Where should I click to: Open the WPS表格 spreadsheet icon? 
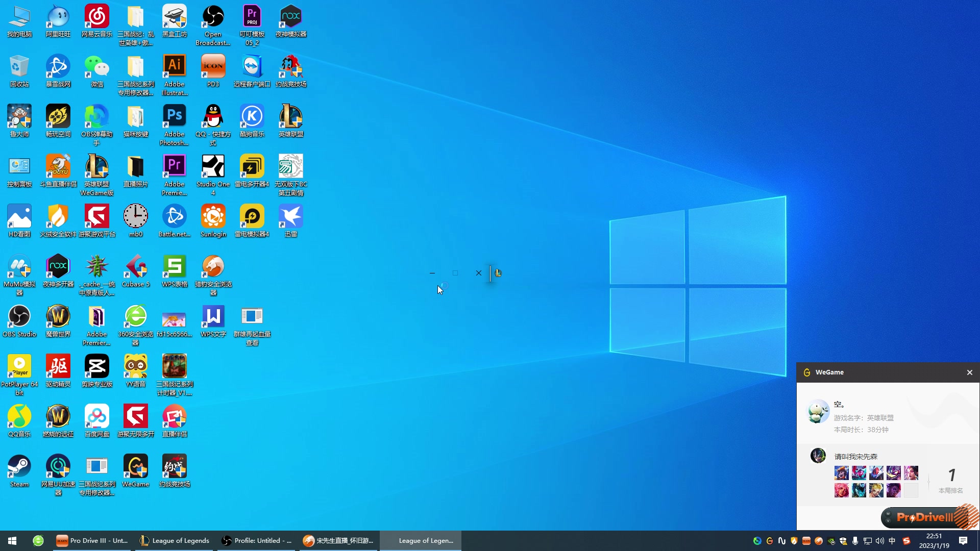(174, 266)
